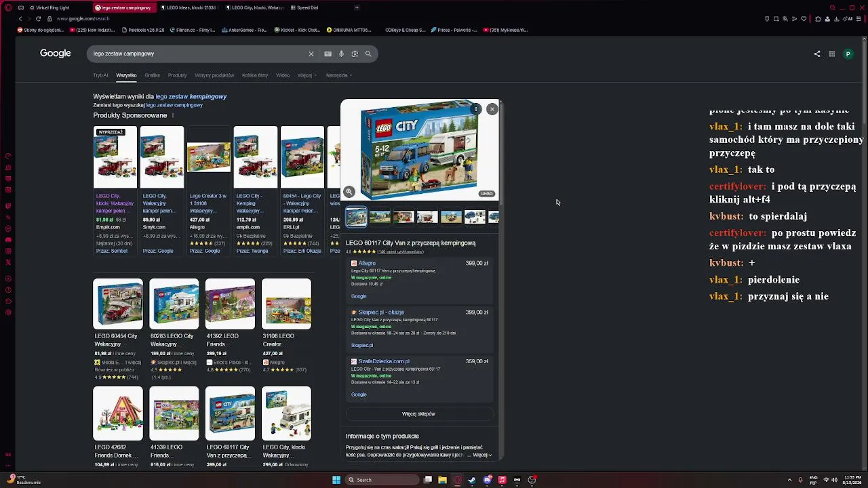Open the on-screen keyboard input tool
This screenshot has height=488, width=868.
328,54
